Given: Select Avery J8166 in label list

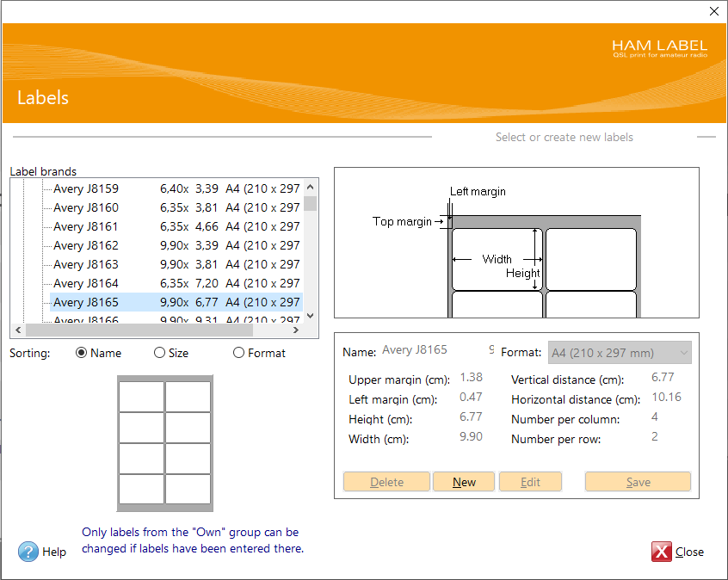Looking at the screenshot, I should click(x=176, y=319).
